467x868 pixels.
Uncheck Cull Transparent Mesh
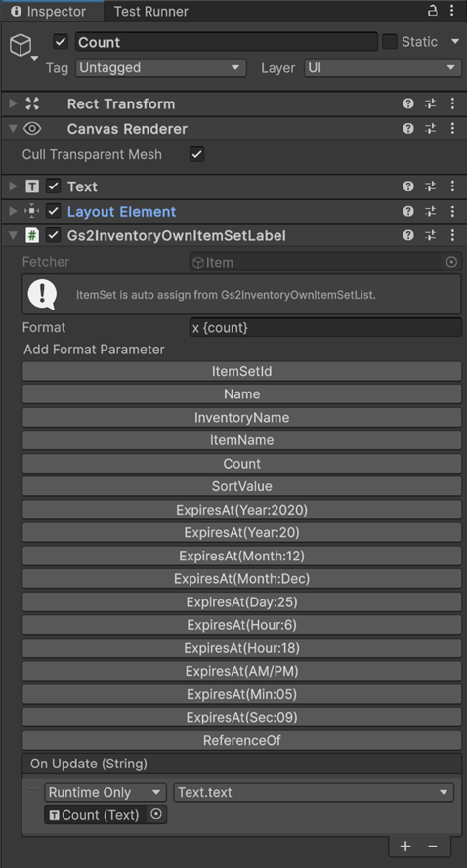(196, 154)
